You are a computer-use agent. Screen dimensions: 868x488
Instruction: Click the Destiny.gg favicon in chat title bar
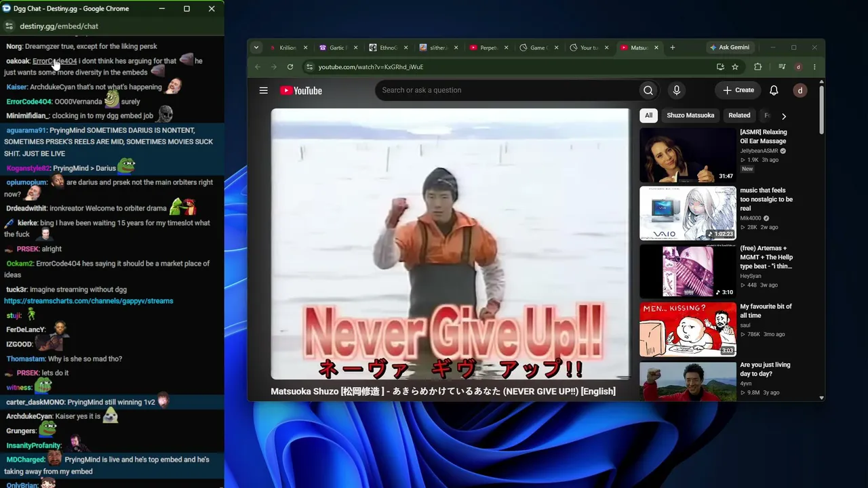click(x=7, y=9)
